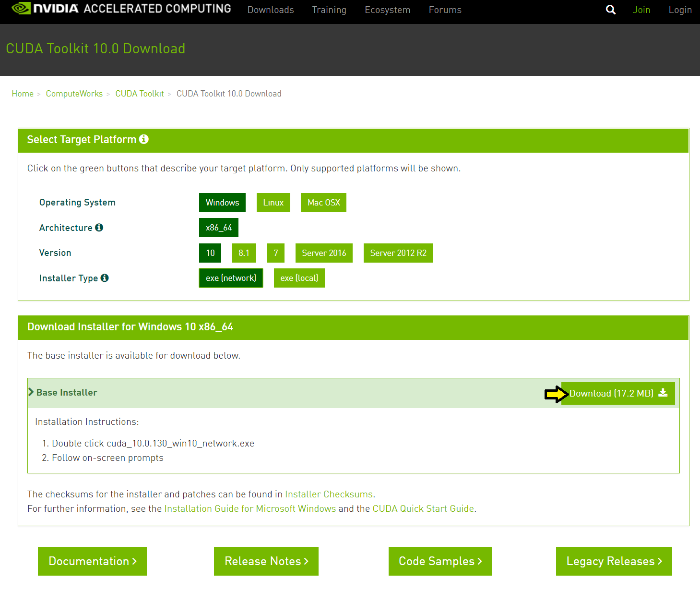This screenshot has width=700, height=591.
Task: Click the Release Notes button
Action: 266,561
